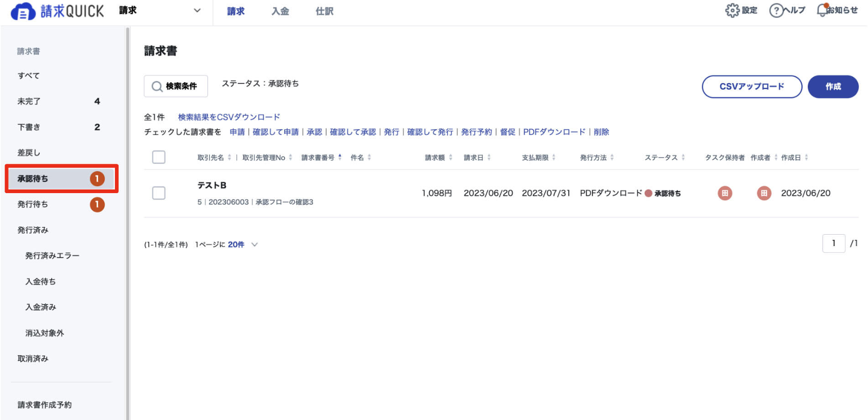This screenshot has width=868, height=420.
Task: Open the 20件 per-page dropdown
Action: click(x=243, y=245)
